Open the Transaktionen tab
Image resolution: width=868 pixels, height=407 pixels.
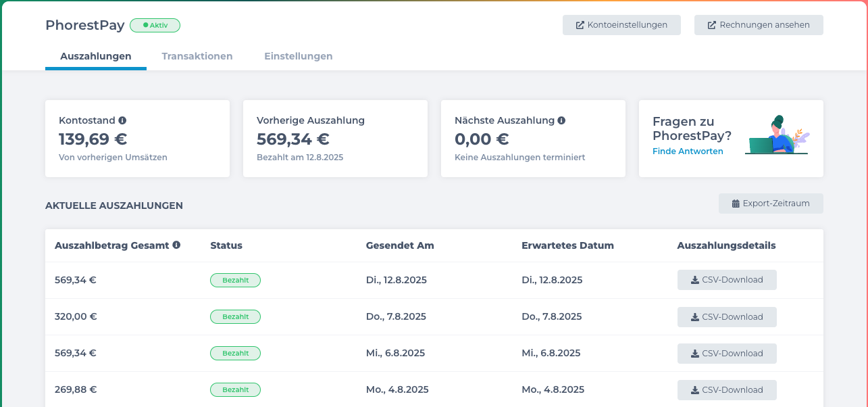point(197,56)
